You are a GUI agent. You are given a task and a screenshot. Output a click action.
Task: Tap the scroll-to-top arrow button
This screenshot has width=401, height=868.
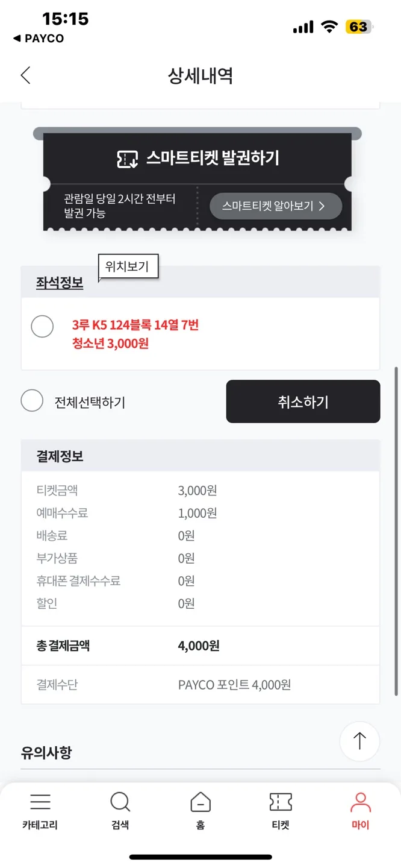tap(359, 741)
